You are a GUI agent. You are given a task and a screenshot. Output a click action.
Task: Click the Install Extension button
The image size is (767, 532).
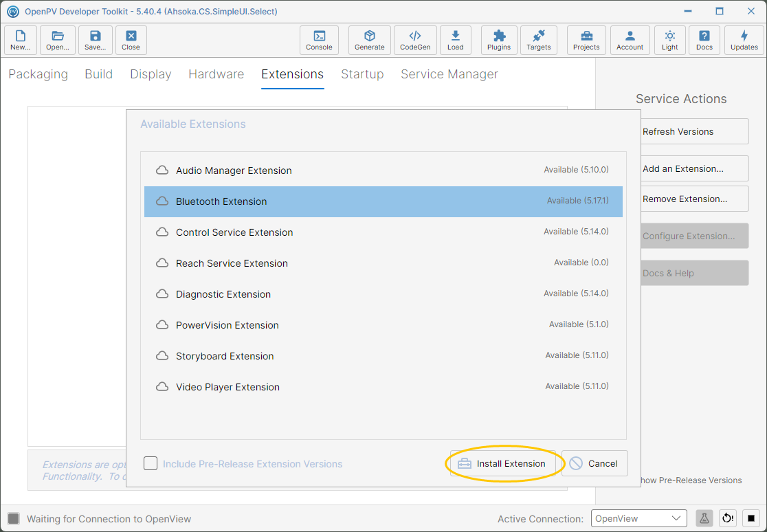pyautogui.click(x=503, y=463)
